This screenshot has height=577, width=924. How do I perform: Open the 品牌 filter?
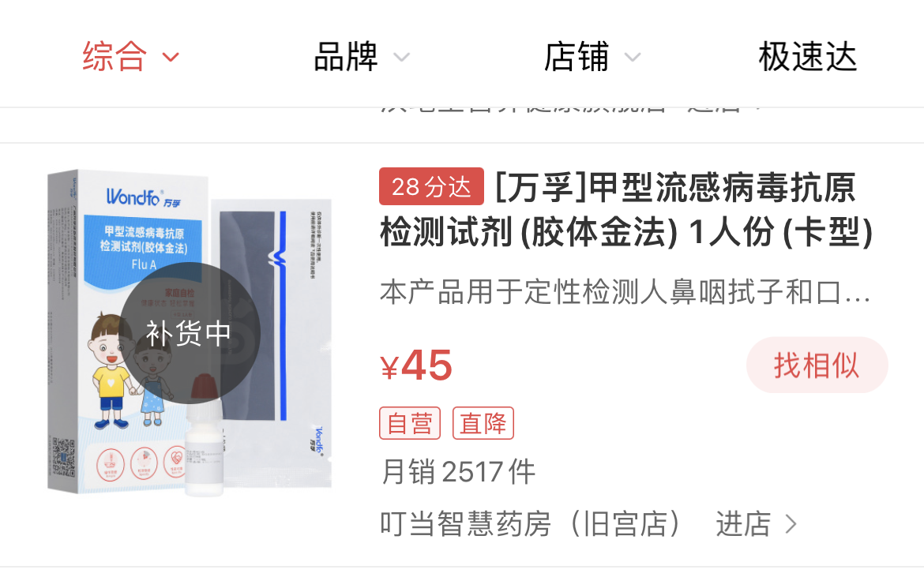point(345,57)
